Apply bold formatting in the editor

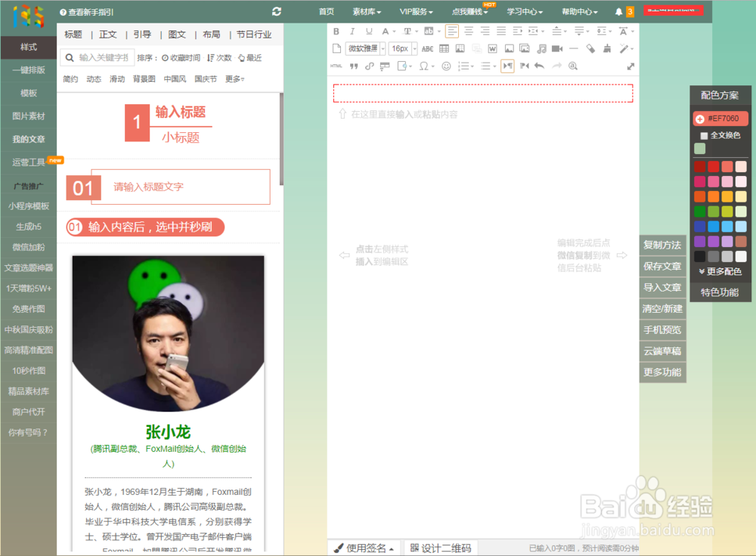(336, 31)
